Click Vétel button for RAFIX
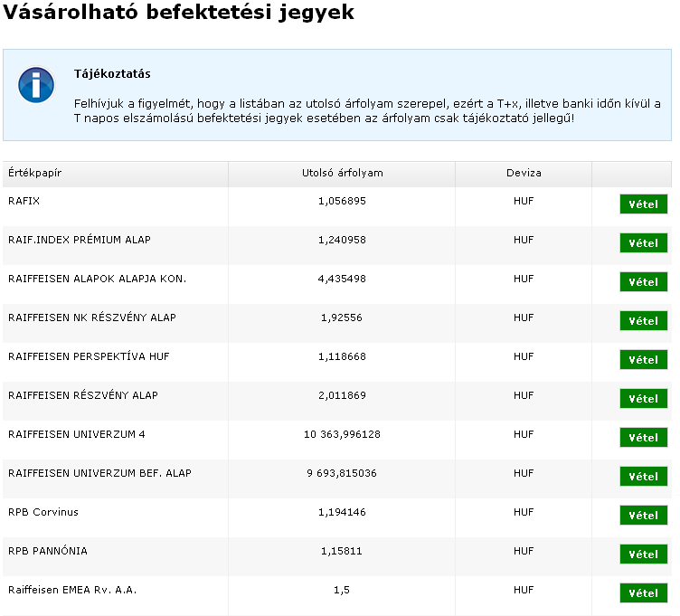 (x=644, y=204)
